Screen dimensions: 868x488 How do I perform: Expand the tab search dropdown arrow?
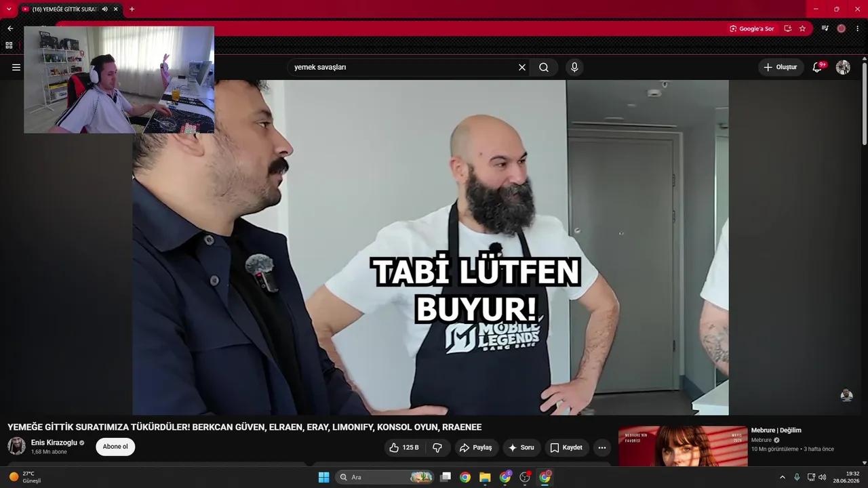tap(9, 9)
